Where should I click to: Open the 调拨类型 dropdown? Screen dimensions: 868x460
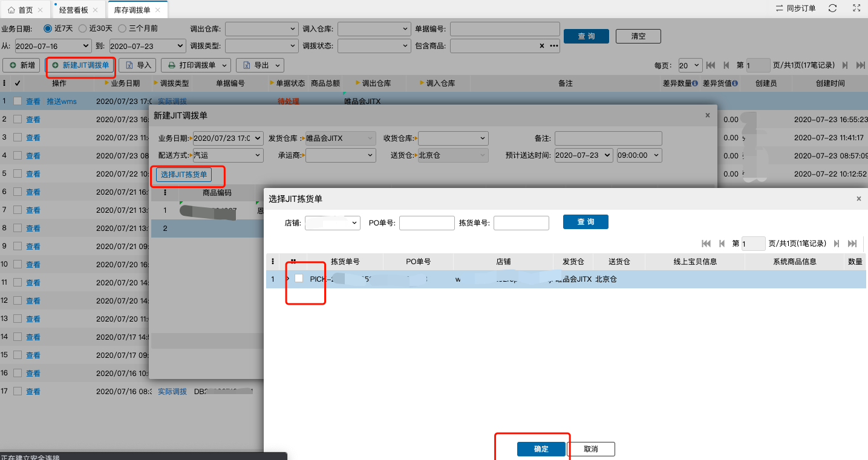(262, 45)
